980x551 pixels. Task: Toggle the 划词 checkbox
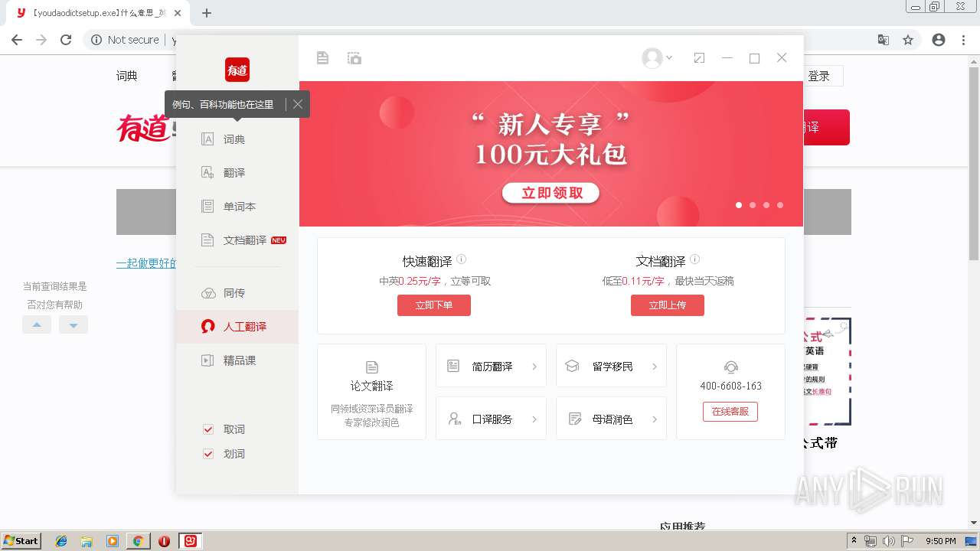(208, 454)
